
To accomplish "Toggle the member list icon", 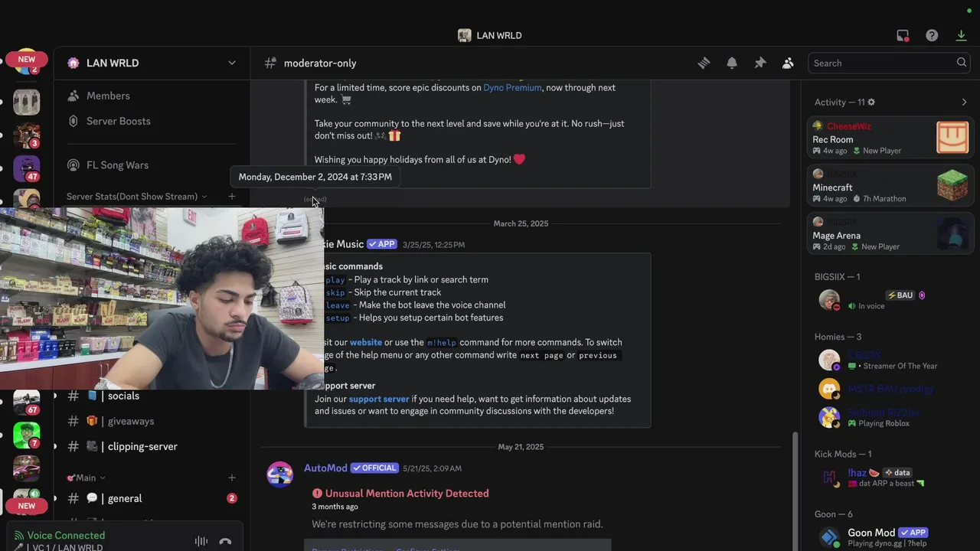I will point(788,64).
